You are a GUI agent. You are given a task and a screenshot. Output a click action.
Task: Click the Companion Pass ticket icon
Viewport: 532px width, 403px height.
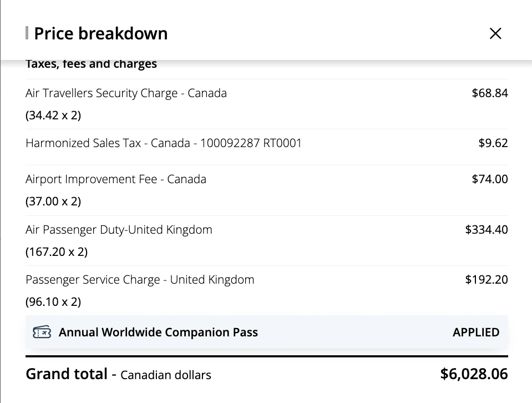click(x=42, y=333)
